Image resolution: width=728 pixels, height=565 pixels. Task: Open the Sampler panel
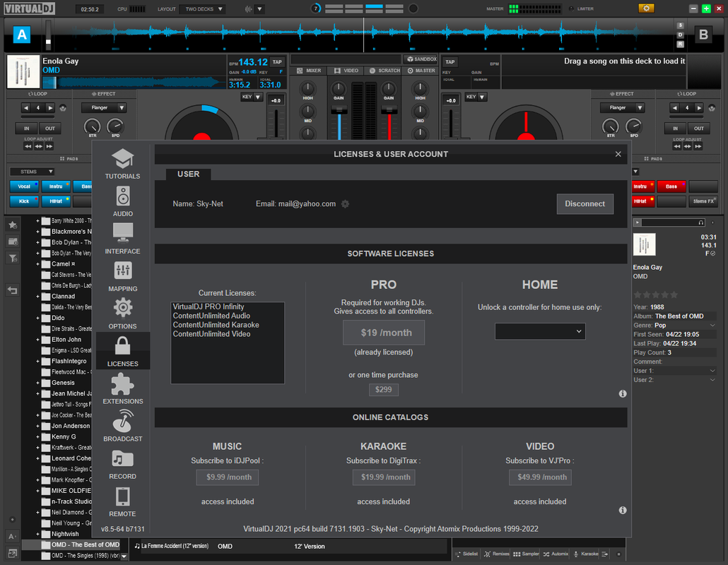(x=526, y=554)
